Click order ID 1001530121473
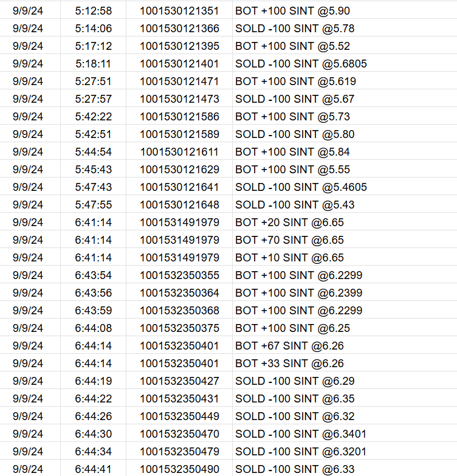 [x=179, y=99]
